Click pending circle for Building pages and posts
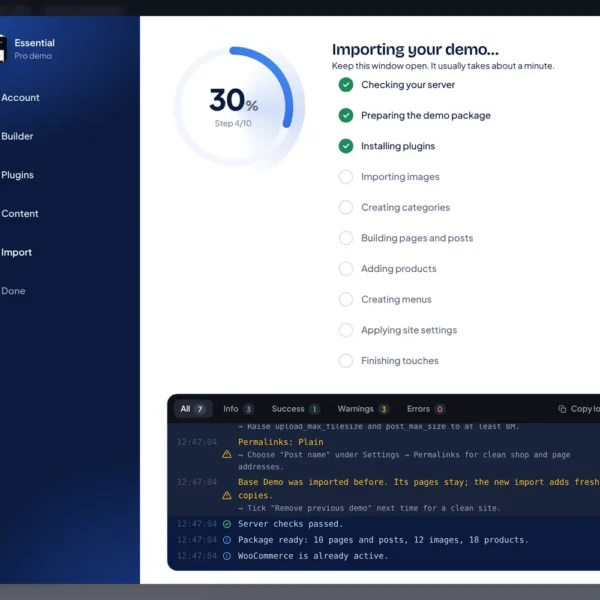Screen dimensions: 600x600 point(346,238)
